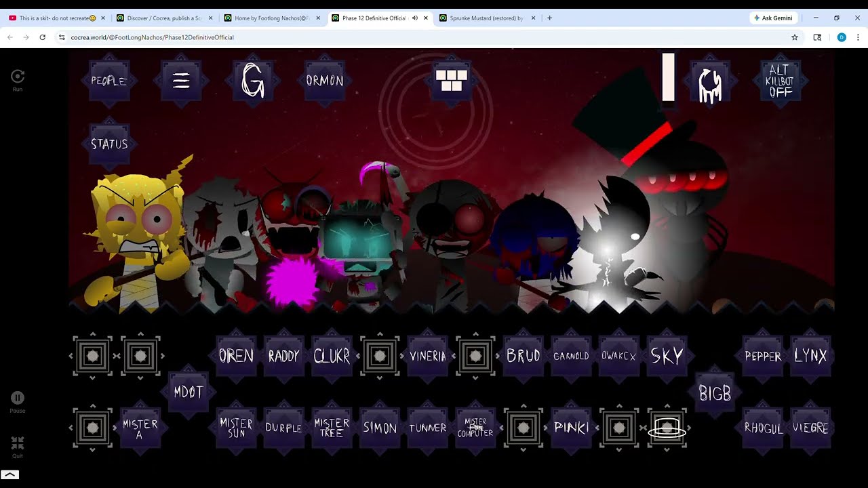Open the three-line hamburger menu tile
Image resolution: width=868 pixels, height=488 pixels.
point(180,81)
